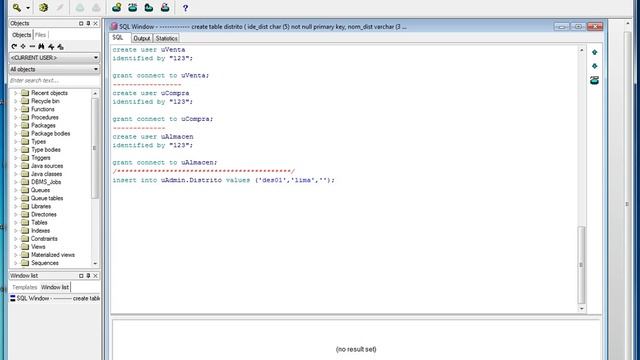Pin the Window list panel
Screen dimensions: 640x360
tap(88, 276)
